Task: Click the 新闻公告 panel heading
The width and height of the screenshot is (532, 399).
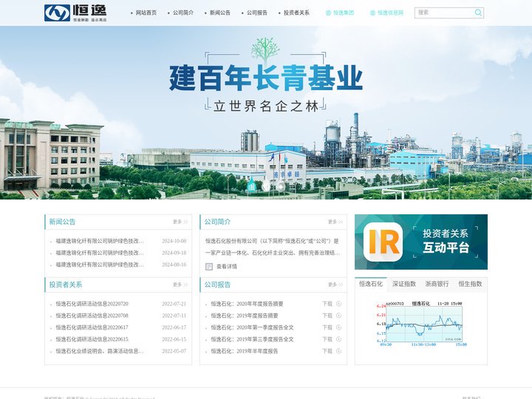Action: point(62,222)
